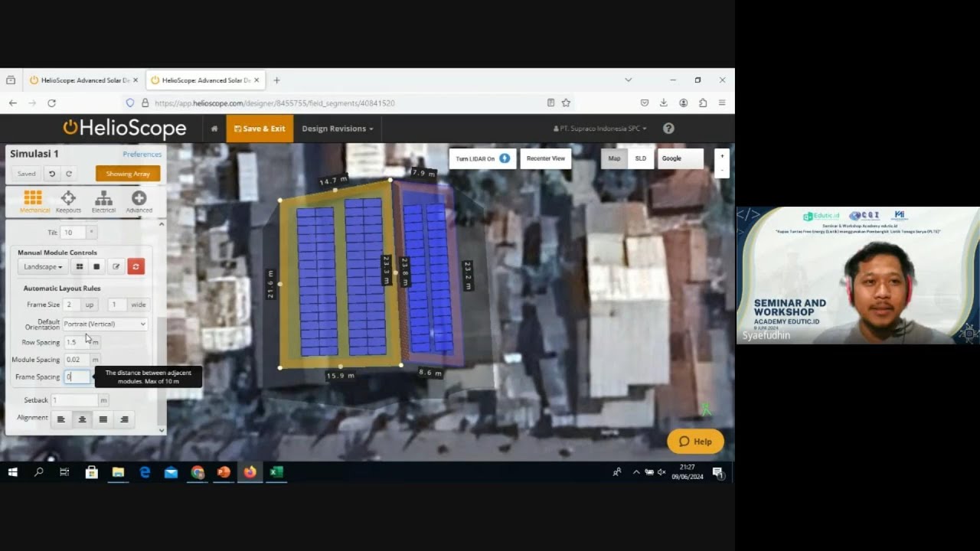
Task: Select right alignment icon
Action: pyautogui.click(x=124, y=419)
